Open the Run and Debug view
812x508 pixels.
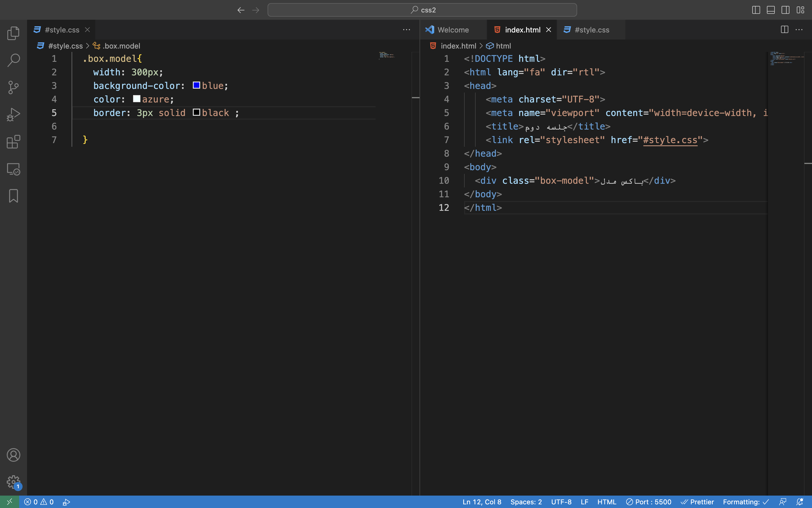[14, 115]
